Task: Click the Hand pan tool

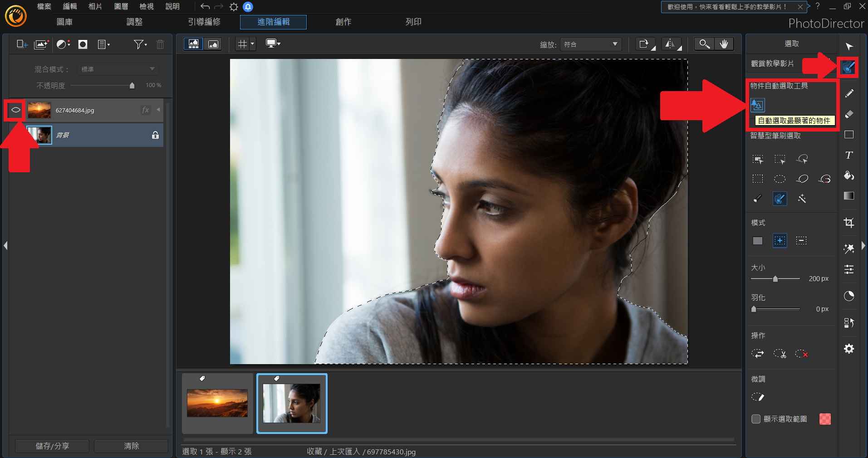Action: pyautogui.click(x=724, y=44)
